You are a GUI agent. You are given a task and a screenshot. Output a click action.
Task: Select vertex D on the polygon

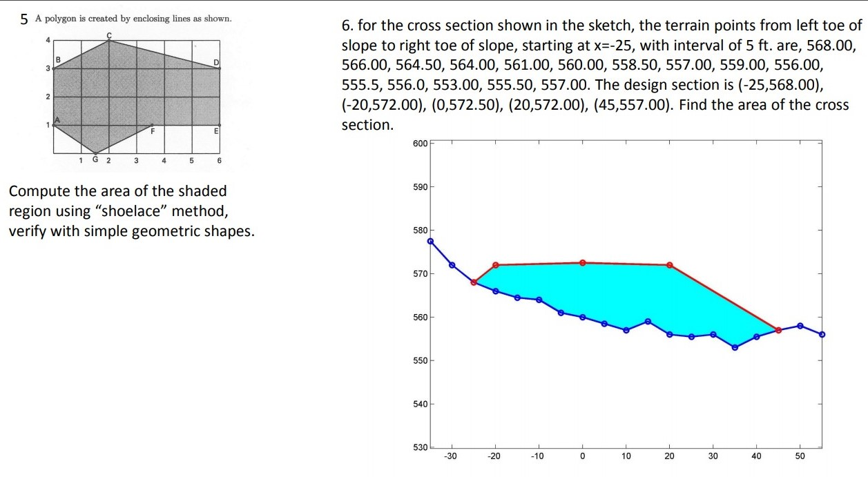pyautogui.click(x=220, y=68)
